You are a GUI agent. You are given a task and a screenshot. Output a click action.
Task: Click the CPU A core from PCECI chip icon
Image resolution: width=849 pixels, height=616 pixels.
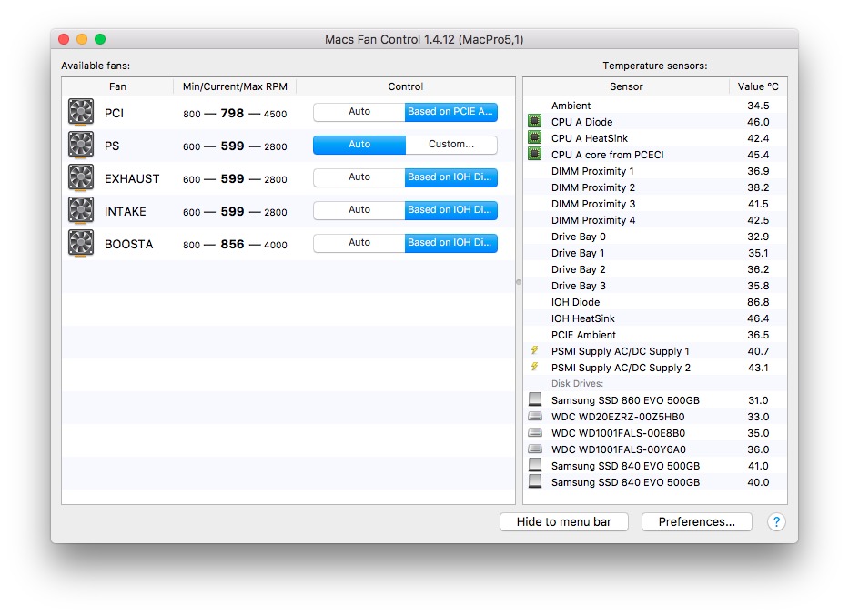coord(534,154)
